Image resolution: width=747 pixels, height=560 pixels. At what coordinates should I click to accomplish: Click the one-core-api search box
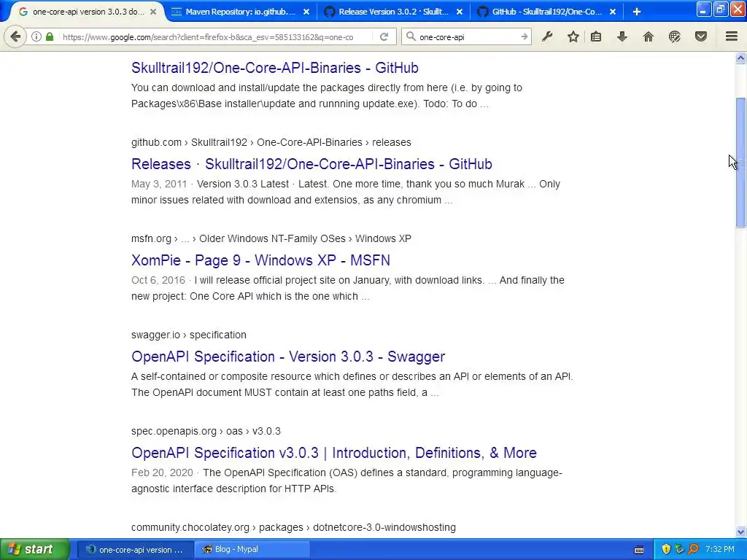point(467,36)
